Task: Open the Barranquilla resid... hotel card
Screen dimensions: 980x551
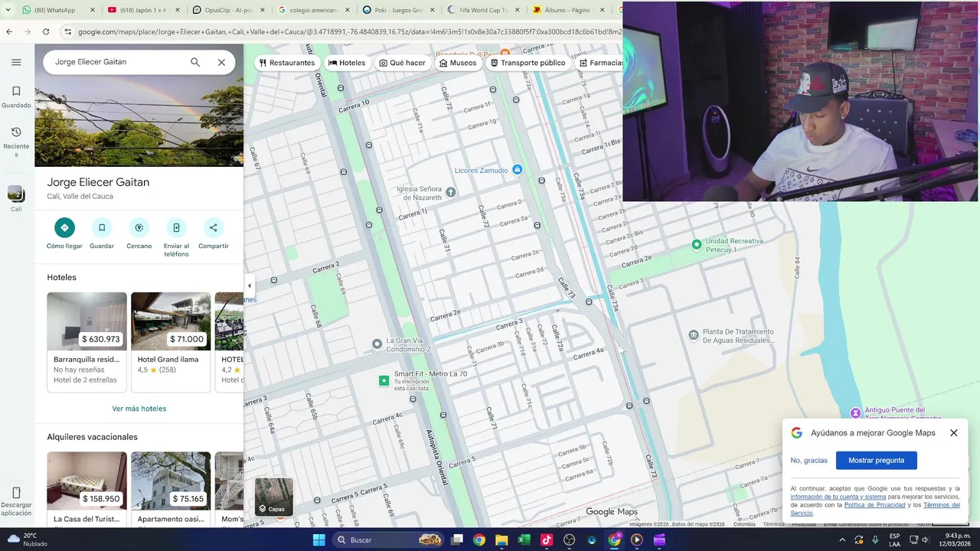Action: click(87, 341)
